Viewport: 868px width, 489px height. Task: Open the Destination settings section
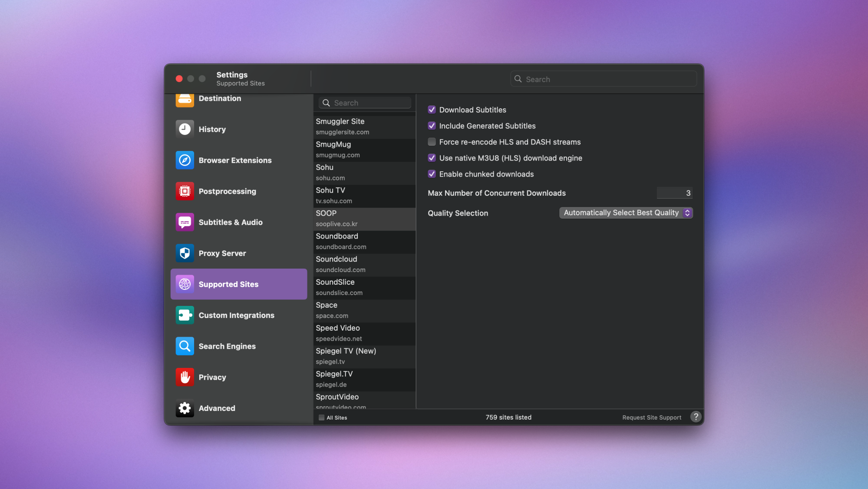185,100
